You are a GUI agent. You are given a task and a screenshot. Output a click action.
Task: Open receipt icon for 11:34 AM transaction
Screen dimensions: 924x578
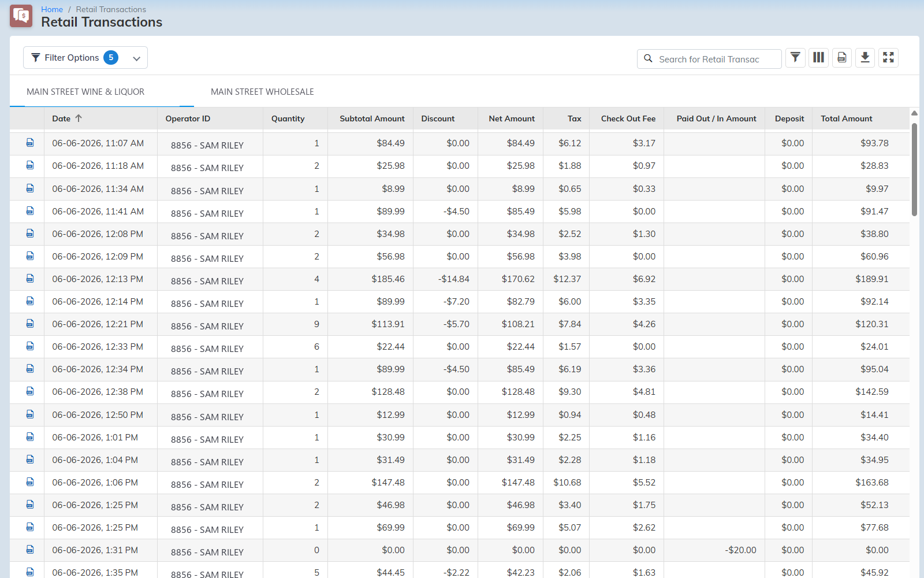tap(30, 188)
